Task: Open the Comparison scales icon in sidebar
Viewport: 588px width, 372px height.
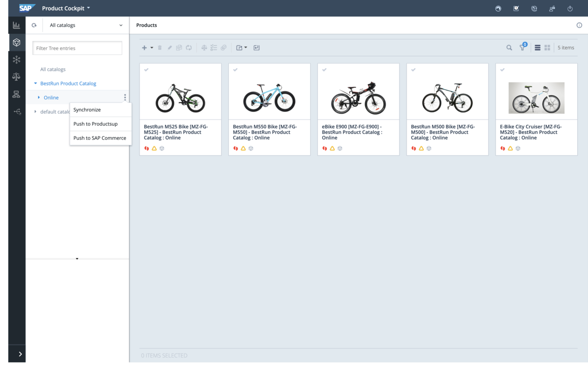Action: [16, 76]
